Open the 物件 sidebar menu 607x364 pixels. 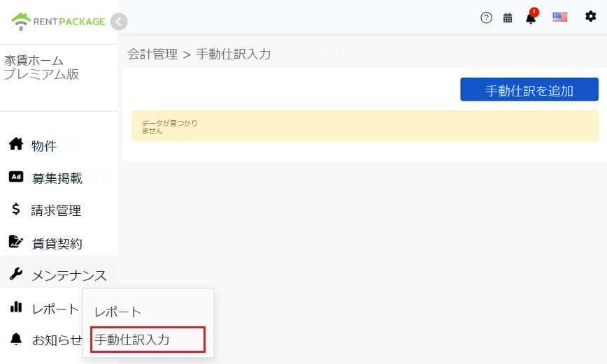[x=44, y=146]
